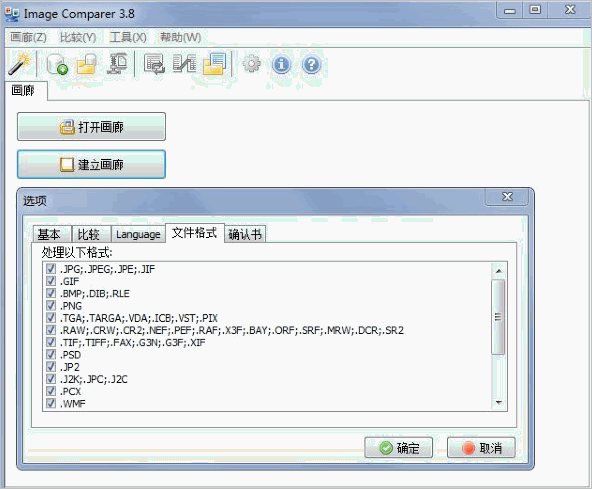
Task: Click the format list scrollbar thumb
Action: point(498,317)
